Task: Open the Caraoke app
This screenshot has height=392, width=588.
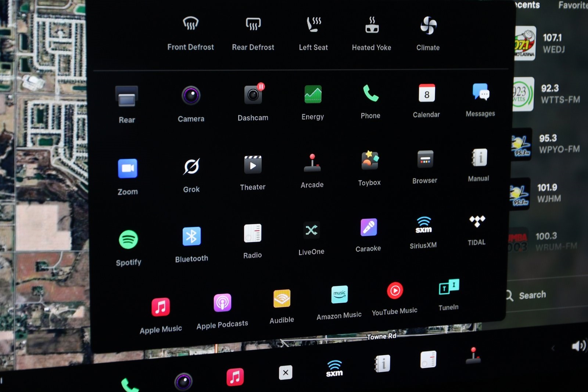Action: coord(368,227)
